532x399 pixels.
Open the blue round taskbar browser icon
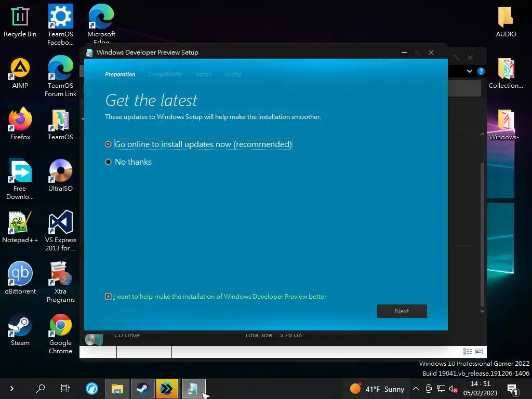[x=91, y=388]
